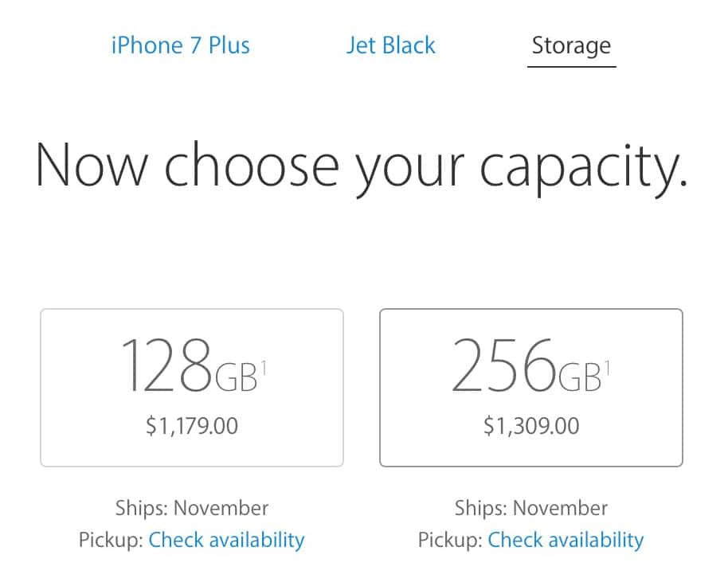Choose the 256GB capacity option box

(530, 387)
